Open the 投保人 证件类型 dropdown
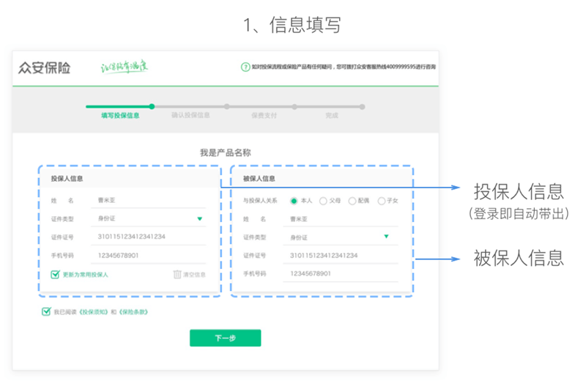Viewport: 586px width, 392px height. pos(199,218)
